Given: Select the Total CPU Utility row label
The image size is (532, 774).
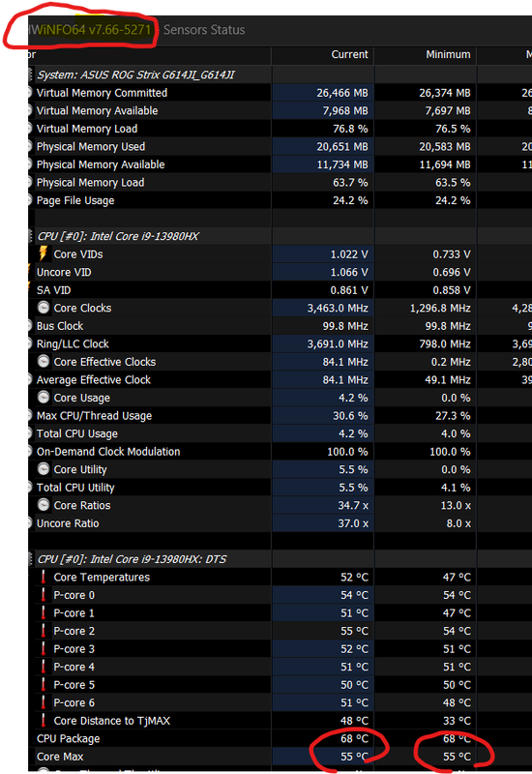Looking at the screenshot, I should 75,488.
